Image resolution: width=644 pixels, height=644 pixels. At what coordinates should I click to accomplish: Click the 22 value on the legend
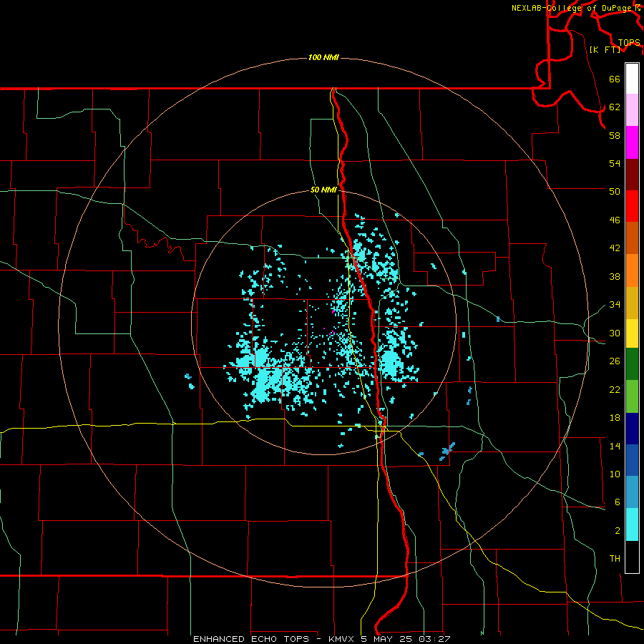point(615,390)
